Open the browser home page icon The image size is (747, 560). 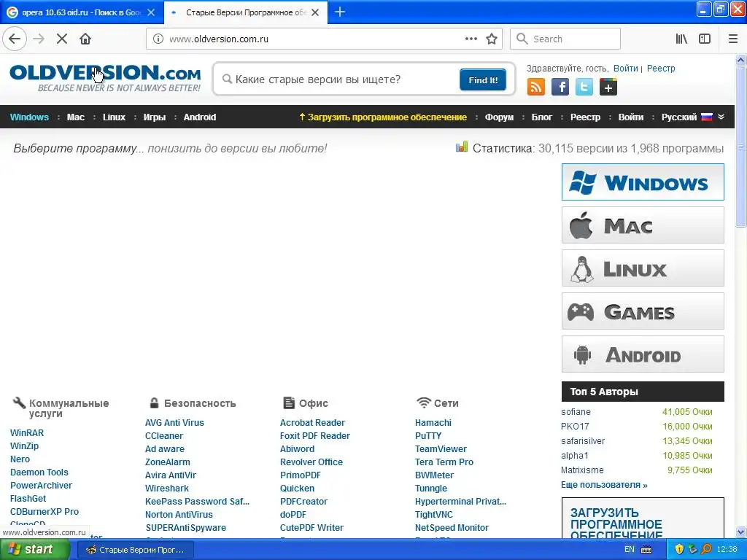[85, 39]
